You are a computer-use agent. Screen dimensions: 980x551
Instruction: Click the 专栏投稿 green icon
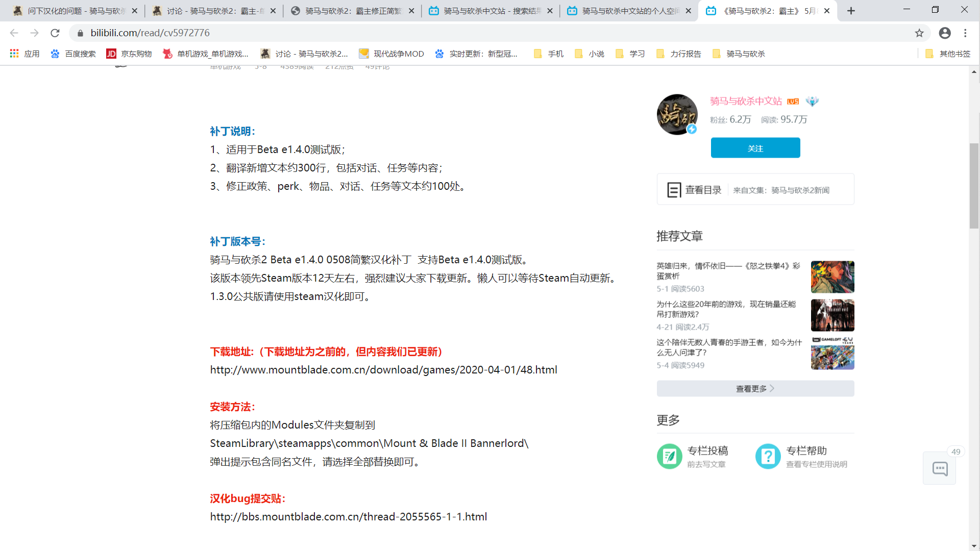669,456
